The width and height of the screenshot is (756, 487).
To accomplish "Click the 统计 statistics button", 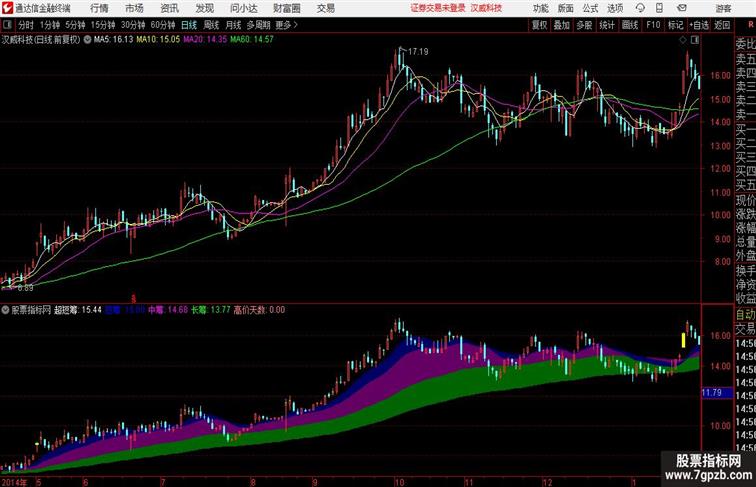I will click(607, 25).
